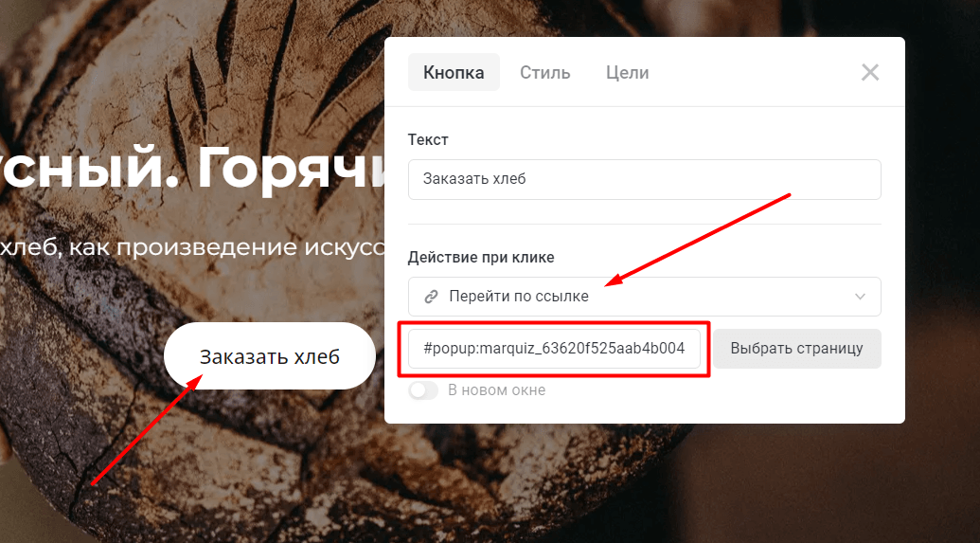
Task: Click the Выбрать страницу button
Action: click(x=797, y=349)
